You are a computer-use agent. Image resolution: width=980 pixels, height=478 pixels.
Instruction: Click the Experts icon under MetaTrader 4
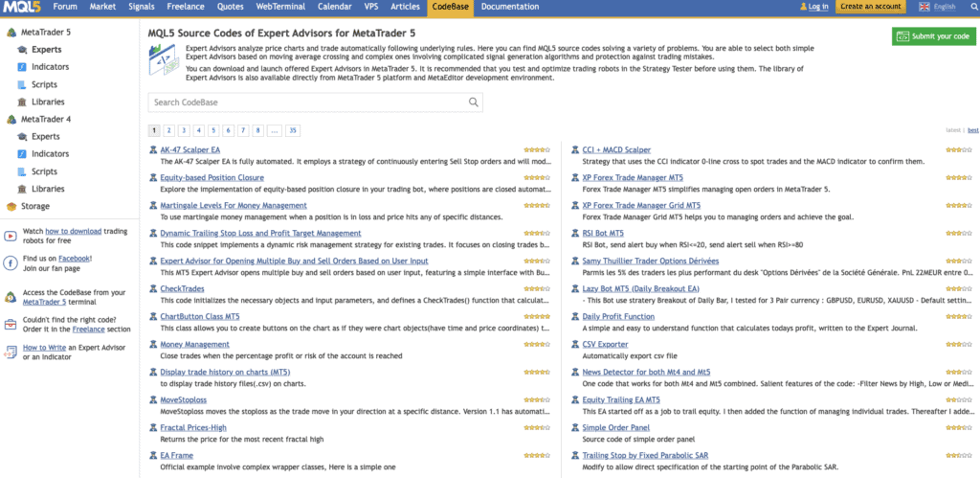coord(23,136)
